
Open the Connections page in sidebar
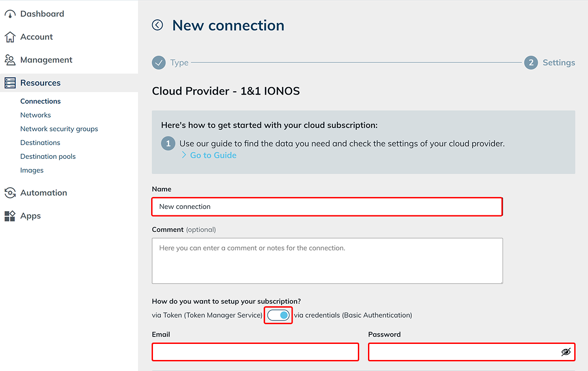click(40, 101)
